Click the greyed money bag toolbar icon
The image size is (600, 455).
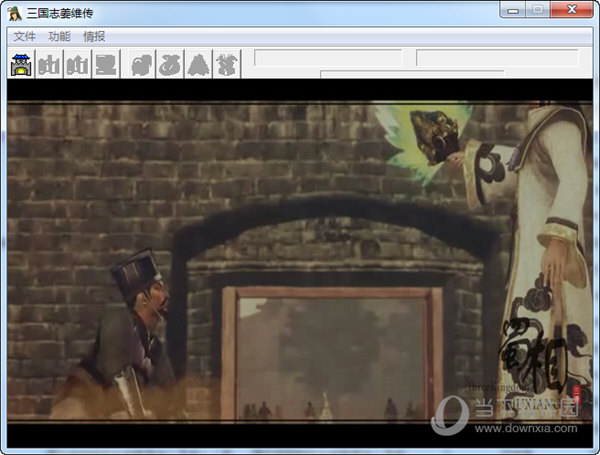pos(170,64)
